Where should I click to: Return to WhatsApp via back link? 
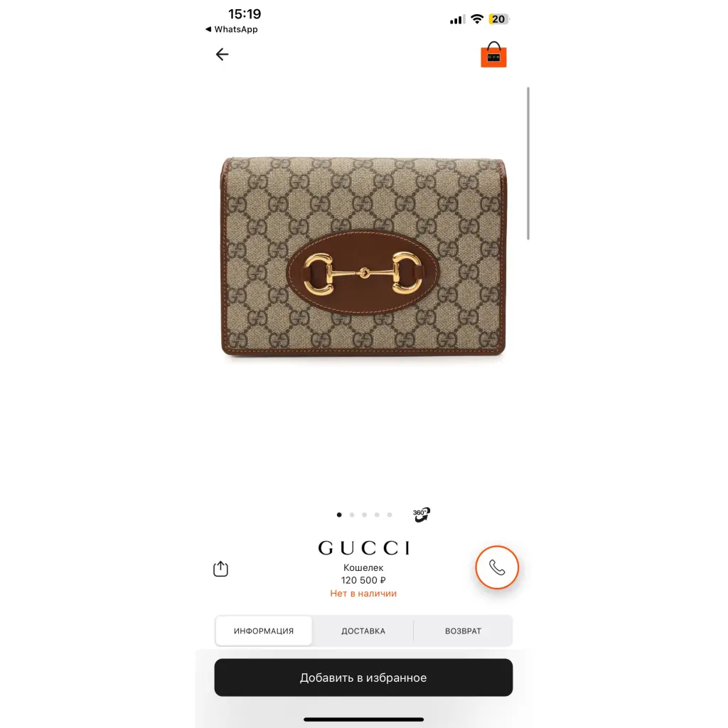231,29
